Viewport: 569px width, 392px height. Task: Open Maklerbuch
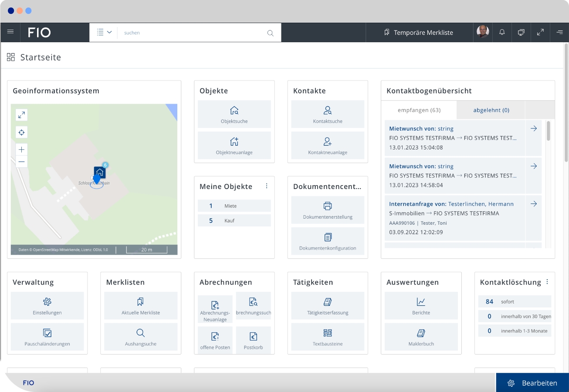pyautogui.click(x=421, y=337)
